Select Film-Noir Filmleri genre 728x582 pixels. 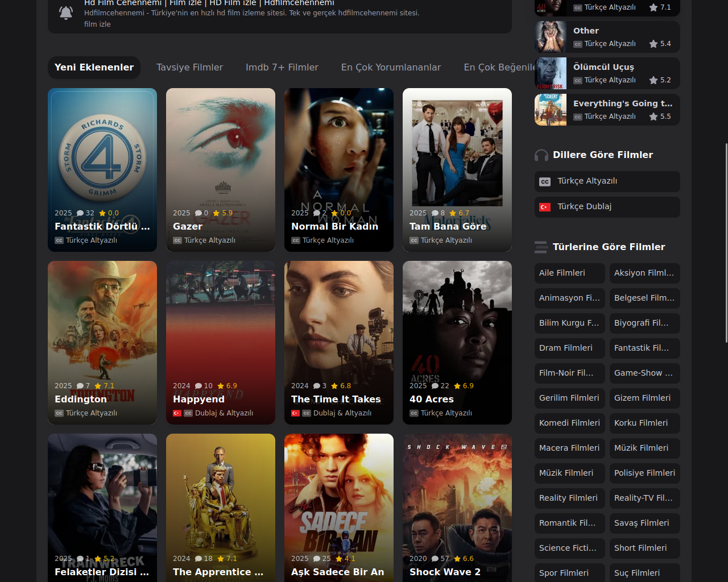coord(570,373)
